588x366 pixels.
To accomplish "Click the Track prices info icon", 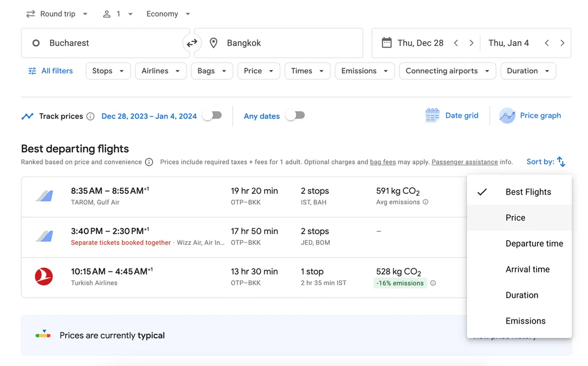I will (90, 116).
